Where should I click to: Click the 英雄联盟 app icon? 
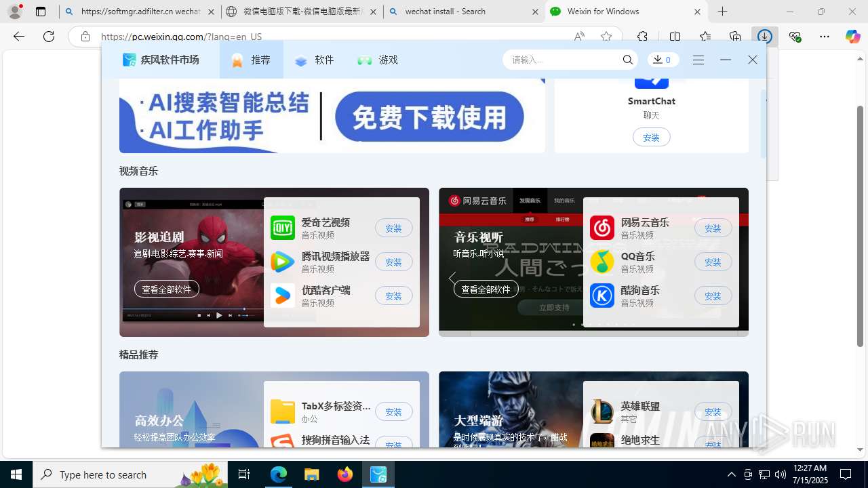(x=602, y=411)
